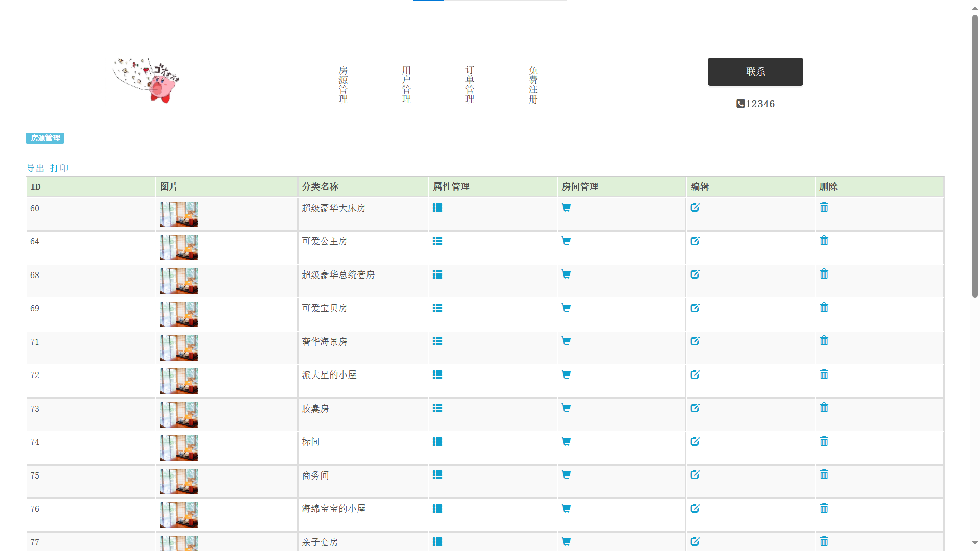Select the 胶囊房 category name
The height and width of the screenshot is (551, 980).
pyautogui.click(x=315, y=409)
